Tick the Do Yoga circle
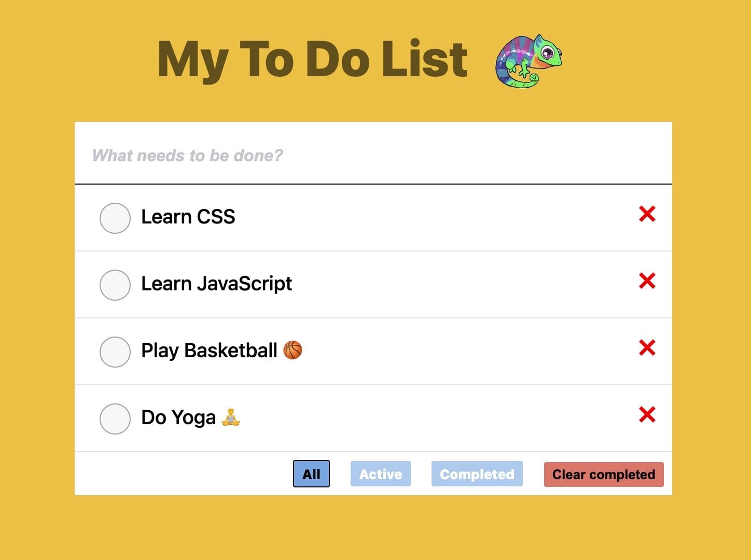The height and width of the screenshot is (560, 751). [115, 418]
